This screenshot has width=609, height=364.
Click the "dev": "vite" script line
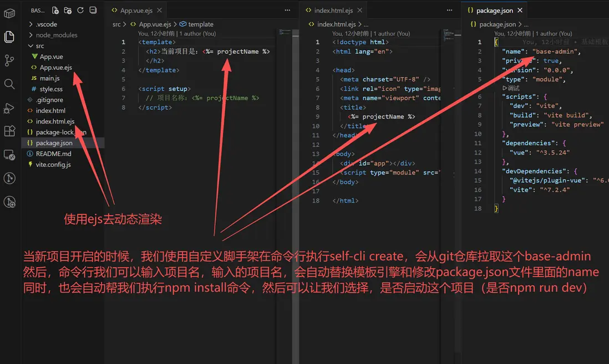[536, 106]
